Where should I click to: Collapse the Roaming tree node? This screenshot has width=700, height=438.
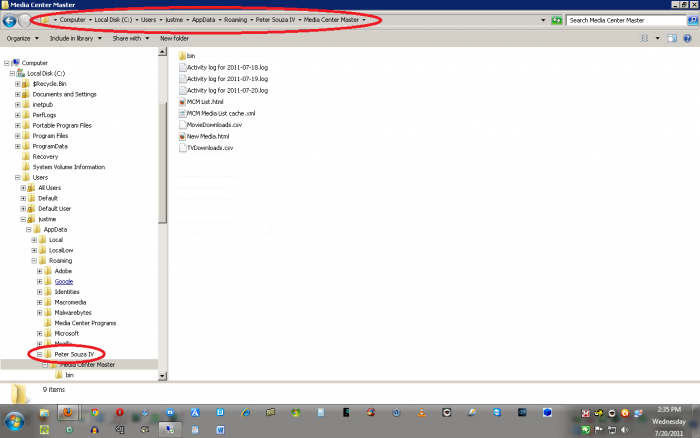pyautogui.click(x=34, y=261)
